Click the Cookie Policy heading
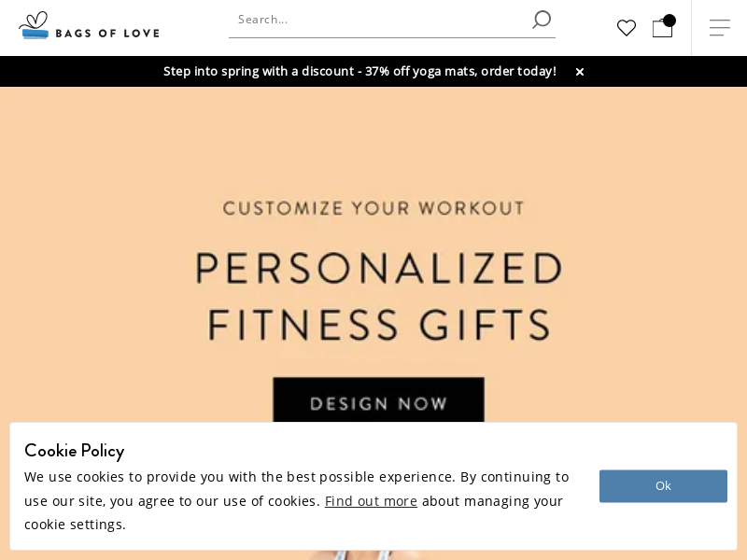The image size is (747, 560). 75,451
